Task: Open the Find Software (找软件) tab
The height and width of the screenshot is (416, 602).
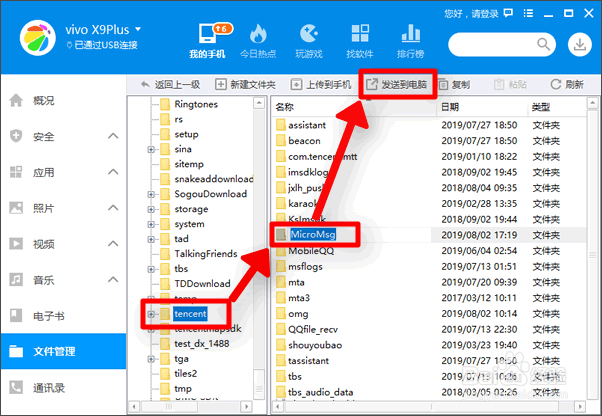Action: tap(360, 41)
